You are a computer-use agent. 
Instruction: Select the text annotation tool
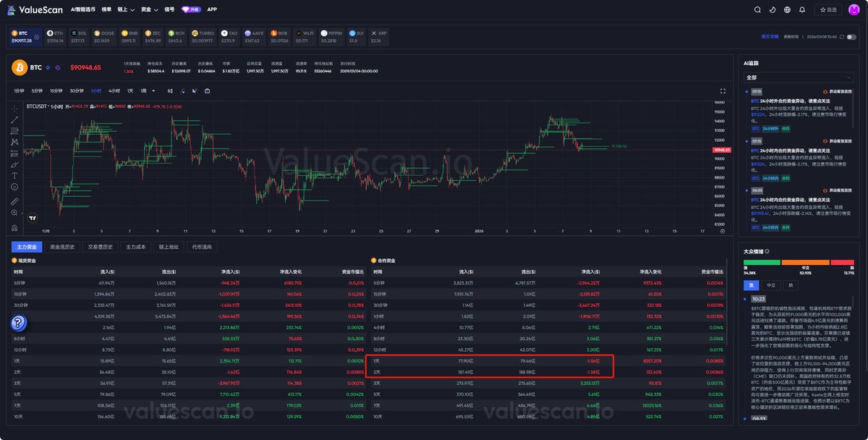point(14,176)
